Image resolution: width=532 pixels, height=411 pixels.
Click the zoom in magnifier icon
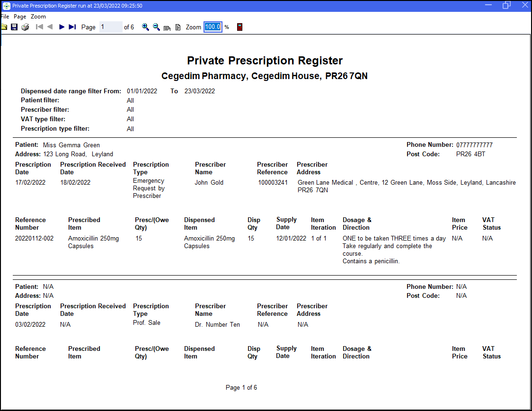[x=145, y=27]
